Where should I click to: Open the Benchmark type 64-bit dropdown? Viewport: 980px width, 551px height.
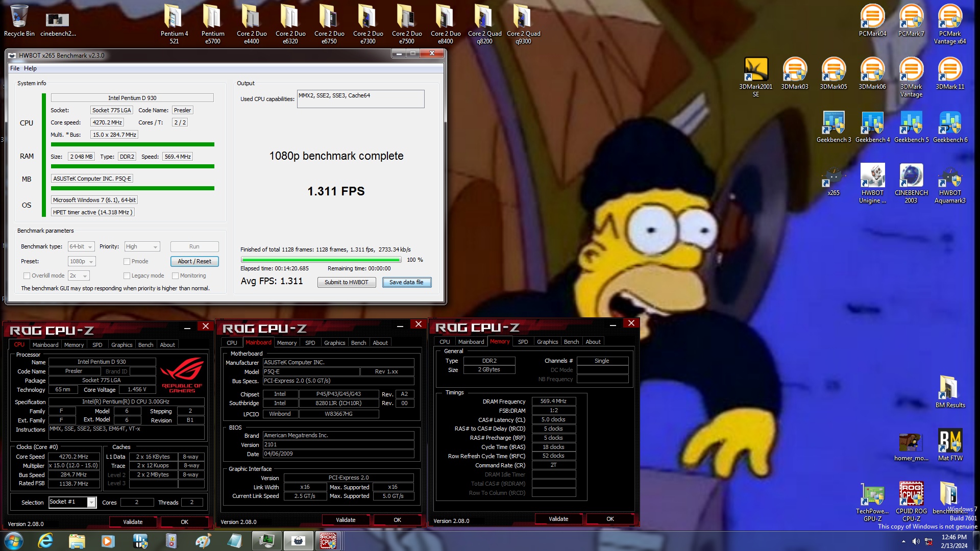pyautogui.click(x=81, y=246)
